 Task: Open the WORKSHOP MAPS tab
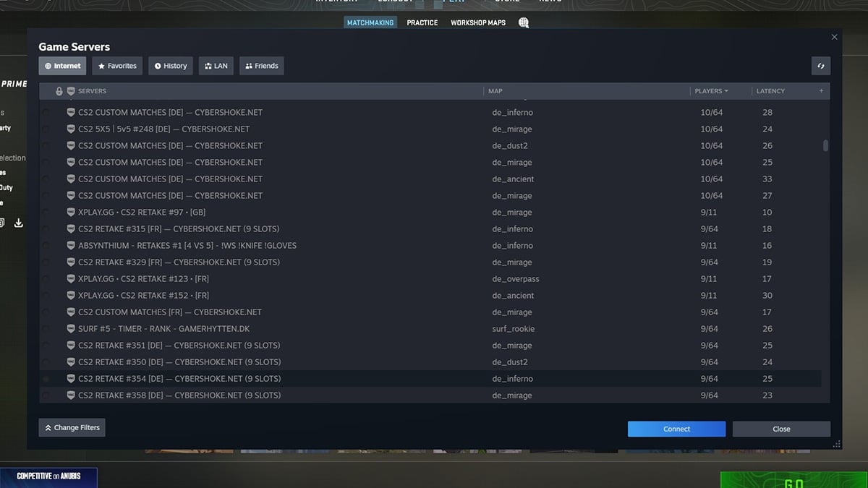click(478, 22)
